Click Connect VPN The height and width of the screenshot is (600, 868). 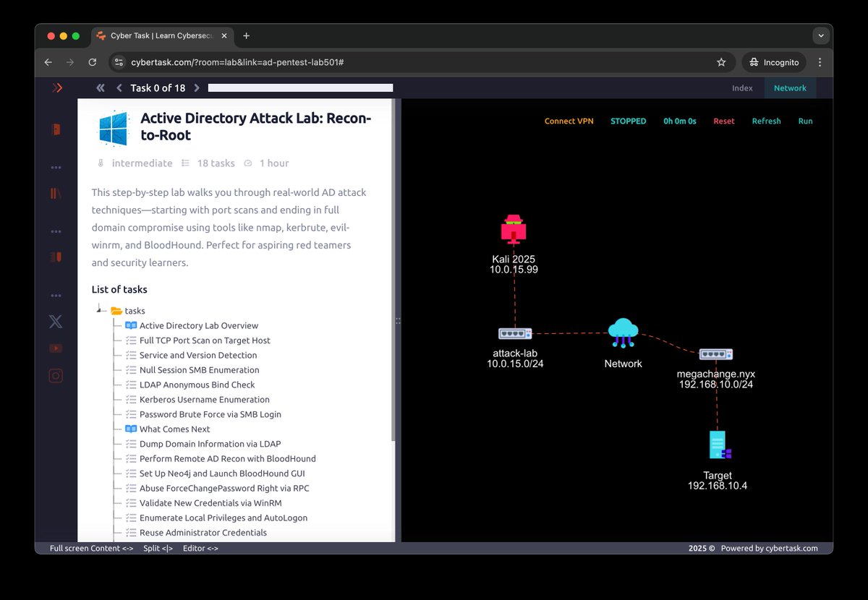(x=569, y=121)
